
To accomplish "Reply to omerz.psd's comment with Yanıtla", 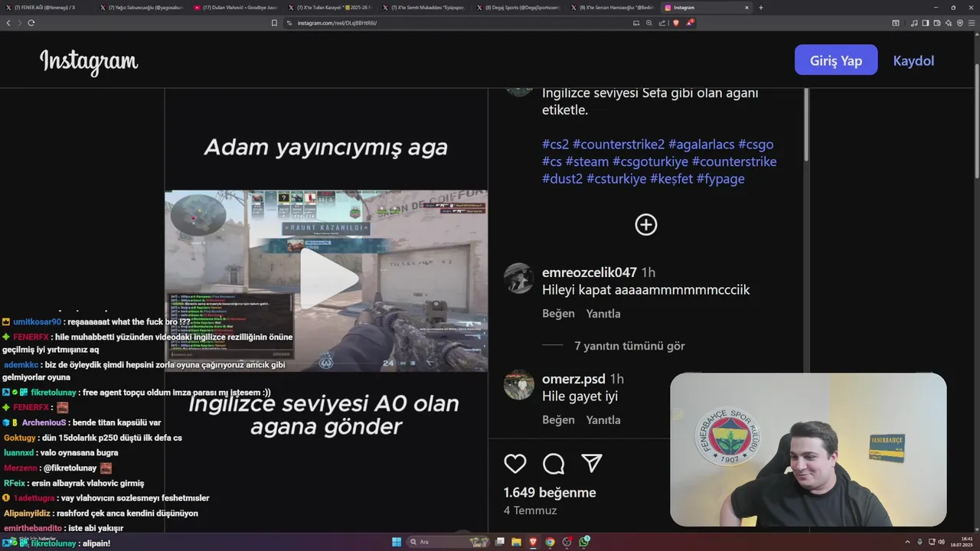I will [603, 420].
